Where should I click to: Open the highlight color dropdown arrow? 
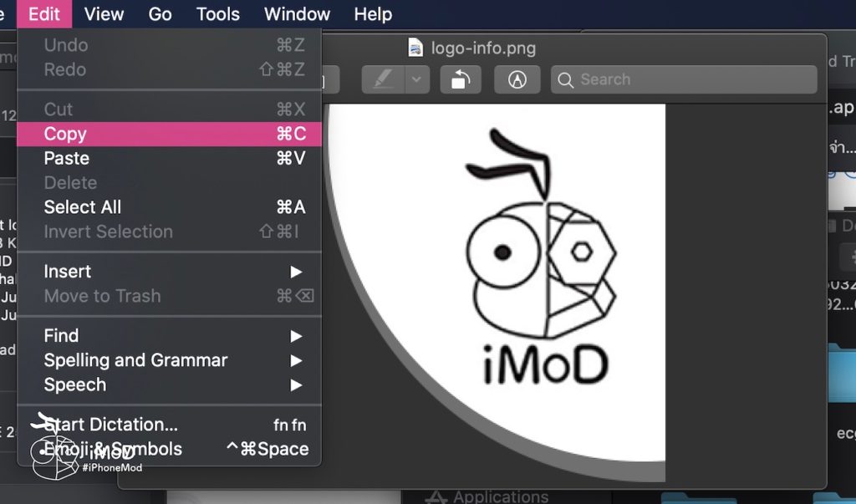pyautogui.click(x=418, y=79)
